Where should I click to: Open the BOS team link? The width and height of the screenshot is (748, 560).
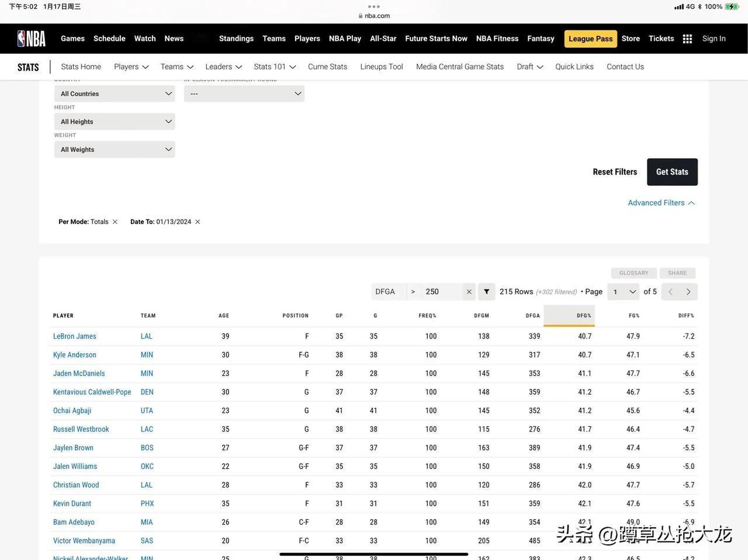(x=147, y=448)
